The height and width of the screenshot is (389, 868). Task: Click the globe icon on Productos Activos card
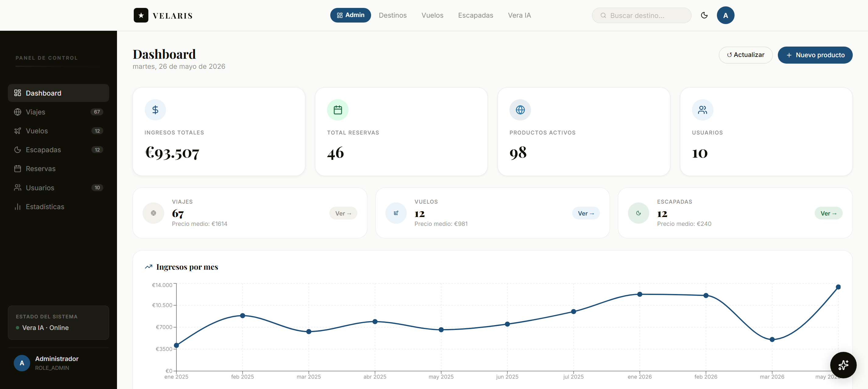[520, 110]
